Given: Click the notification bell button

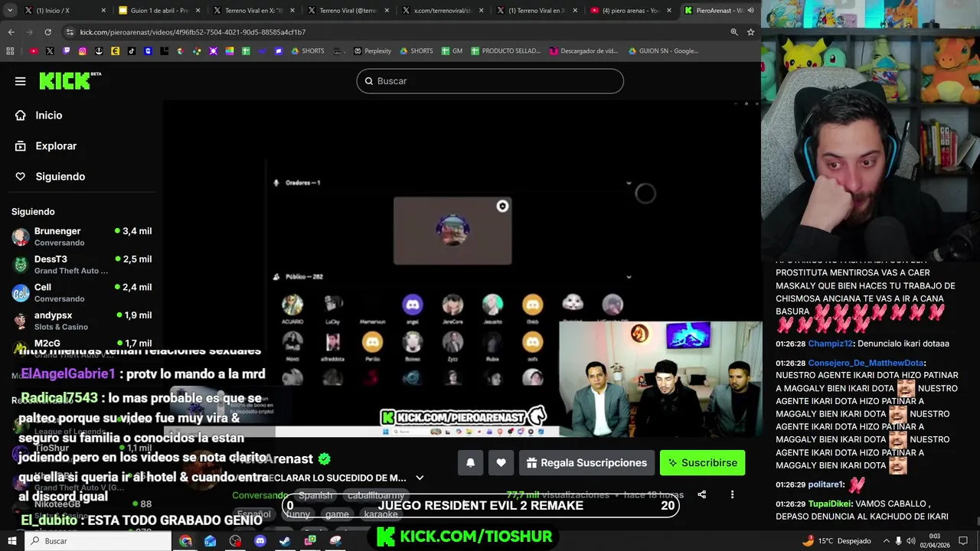Looking at the screenshot, I should coord(470,462).
